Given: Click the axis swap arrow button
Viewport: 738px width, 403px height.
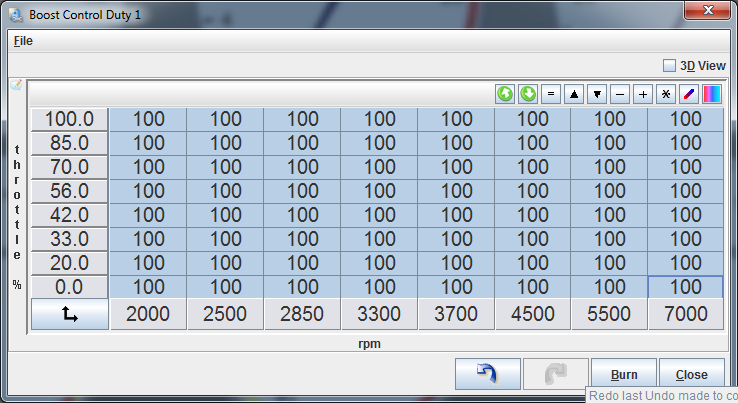Looking at the screenshot, I should [70, 314].
